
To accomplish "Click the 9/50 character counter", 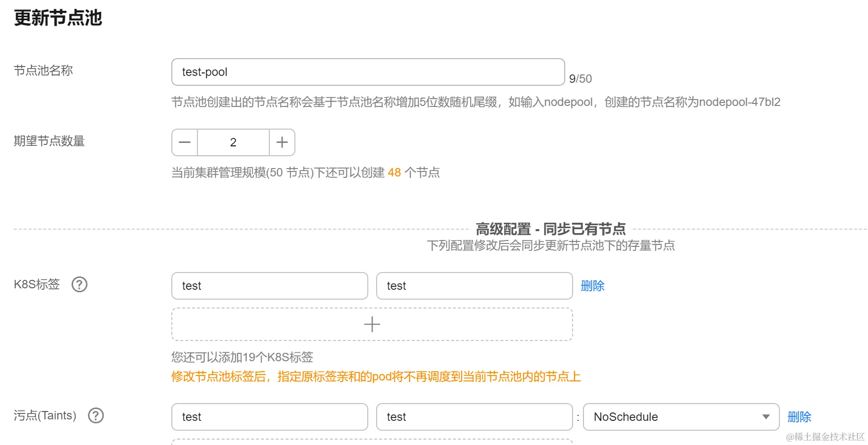I will (580, 79).
